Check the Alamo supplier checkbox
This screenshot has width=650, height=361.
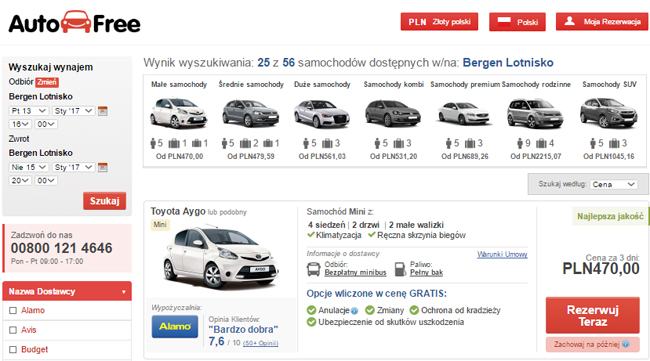13,310
